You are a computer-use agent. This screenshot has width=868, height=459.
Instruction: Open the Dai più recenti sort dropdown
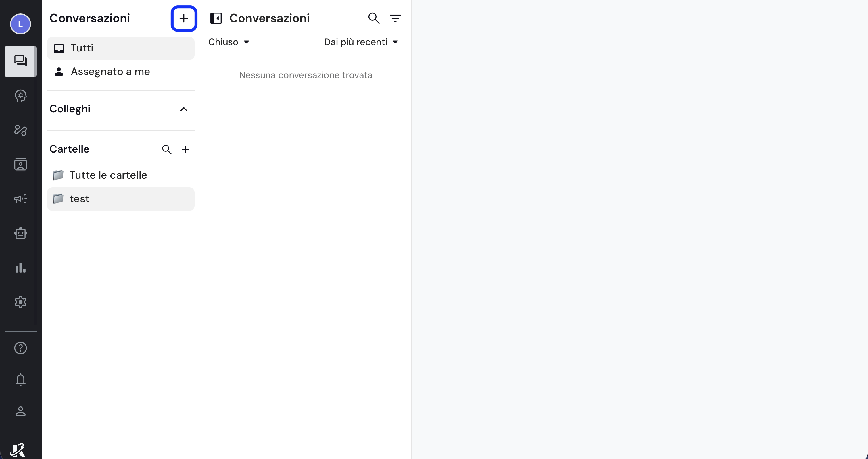361,42
